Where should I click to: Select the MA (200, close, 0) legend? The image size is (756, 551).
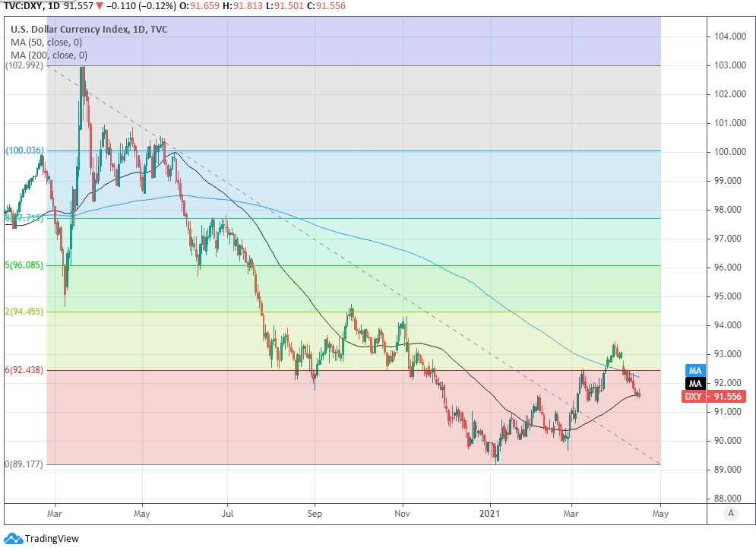click(x=51, y=55)
